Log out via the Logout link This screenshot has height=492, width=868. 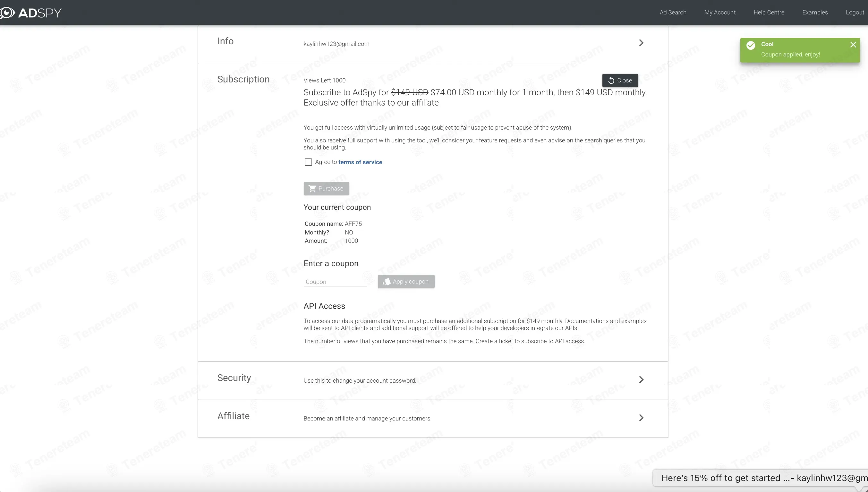855,13
